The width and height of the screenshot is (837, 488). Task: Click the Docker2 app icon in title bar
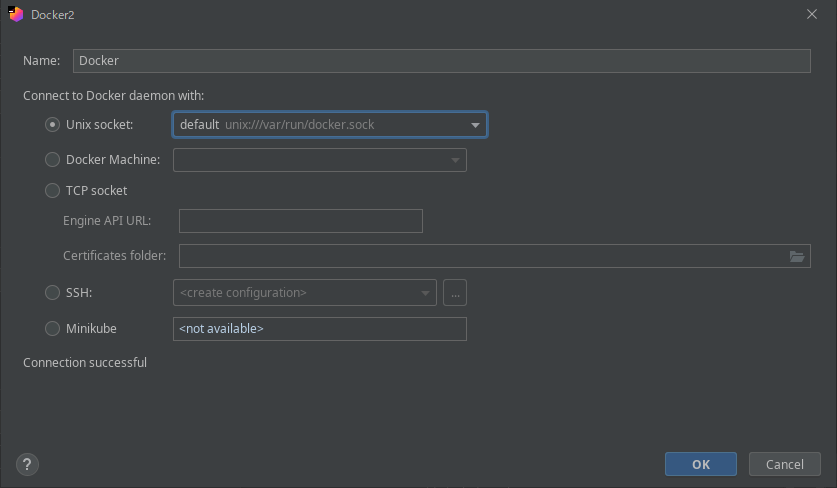15,15
